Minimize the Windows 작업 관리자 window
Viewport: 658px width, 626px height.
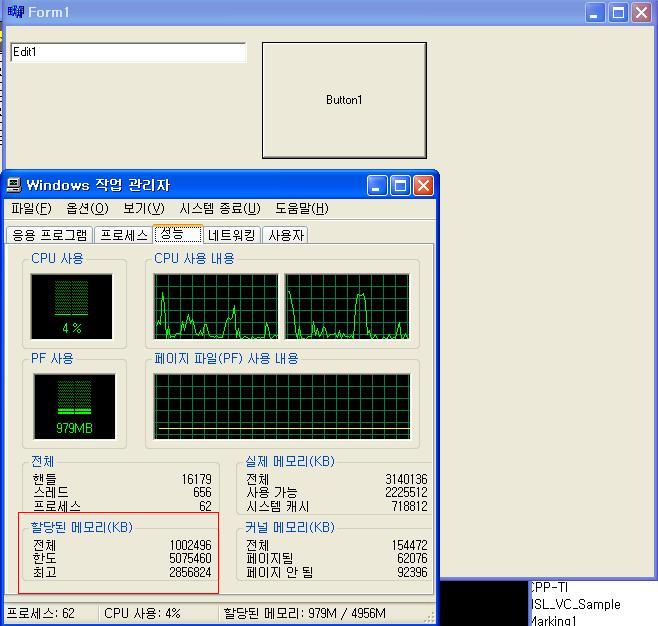coord(377,185)
